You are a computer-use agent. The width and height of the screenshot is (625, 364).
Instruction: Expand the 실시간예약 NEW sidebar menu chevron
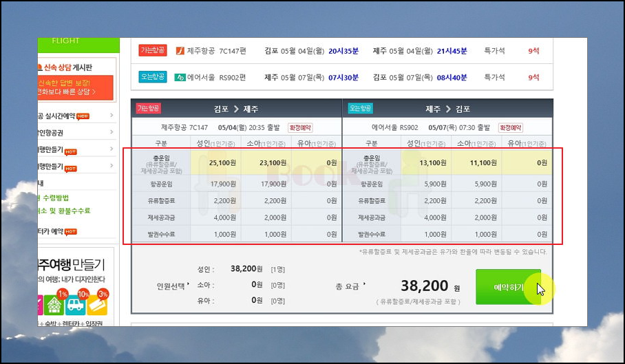pyautogui.click(x=112, y=116)
